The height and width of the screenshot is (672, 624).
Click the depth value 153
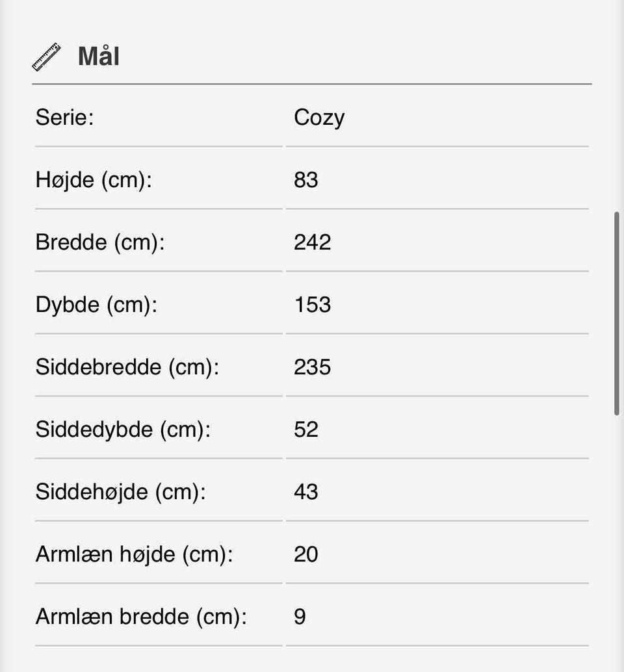[x=312, y=305]
